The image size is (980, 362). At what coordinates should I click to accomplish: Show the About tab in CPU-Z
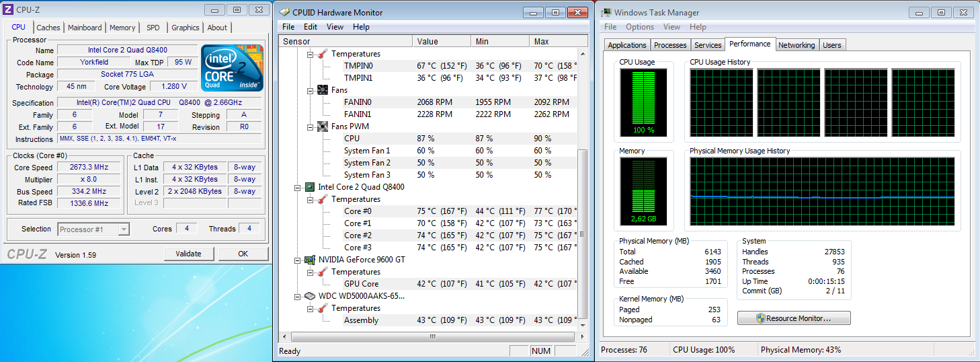point(217,28)
